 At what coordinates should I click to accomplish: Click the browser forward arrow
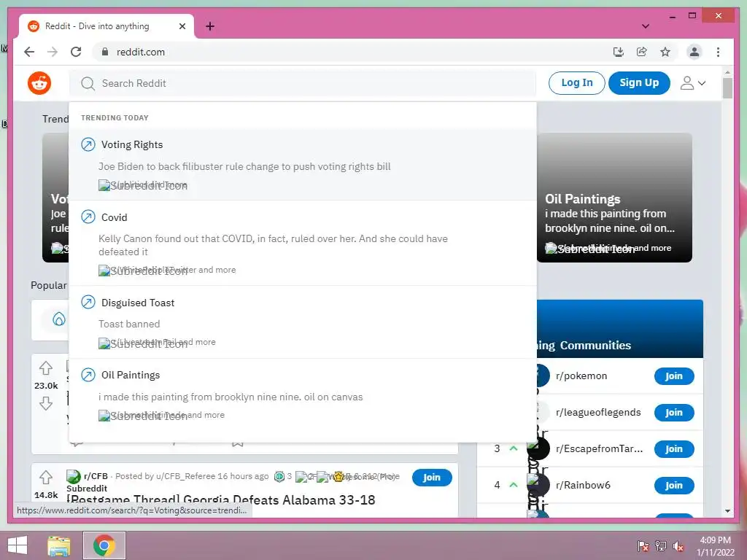tap(53, 52)
